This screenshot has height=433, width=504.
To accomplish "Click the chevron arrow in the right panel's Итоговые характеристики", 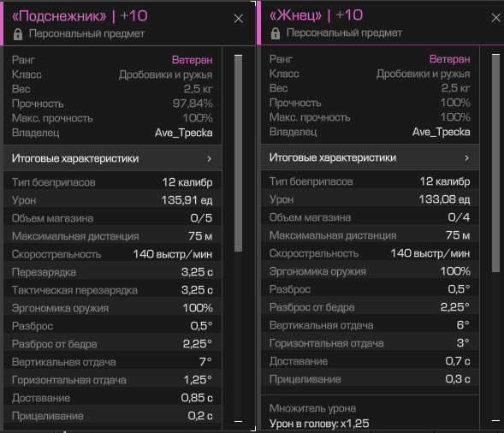I will [466, 157].
